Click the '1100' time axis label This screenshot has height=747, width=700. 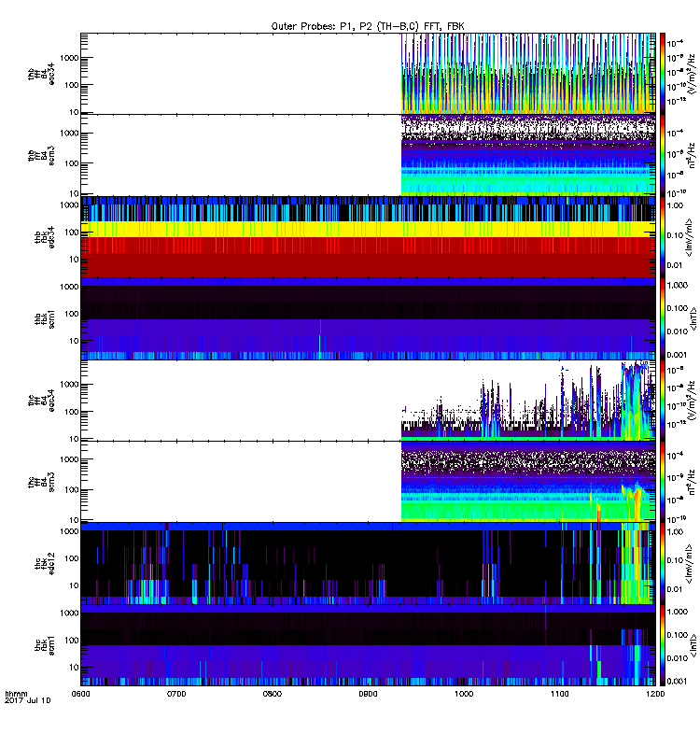pos(559,694)
